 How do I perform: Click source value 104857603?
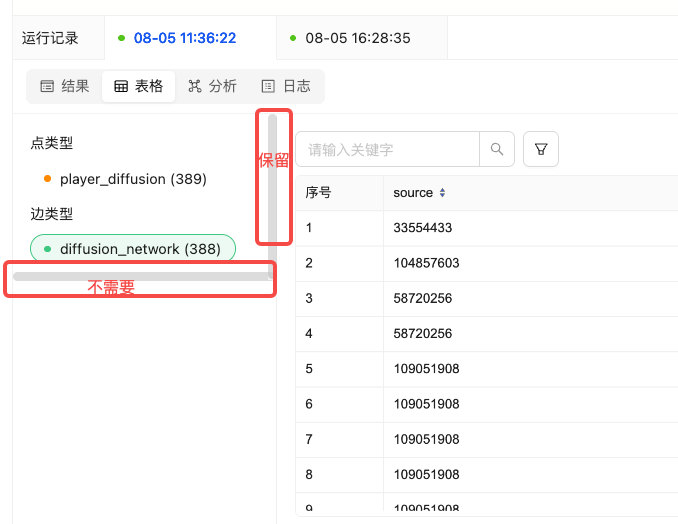(426, 263)
